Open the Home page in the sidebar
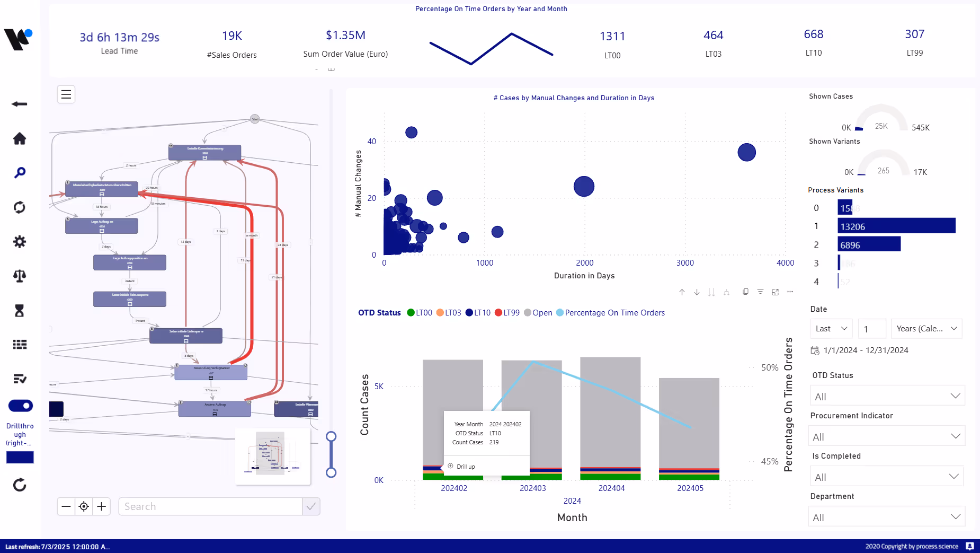This screenshot has height=553, width=980. tap(20, 138)
